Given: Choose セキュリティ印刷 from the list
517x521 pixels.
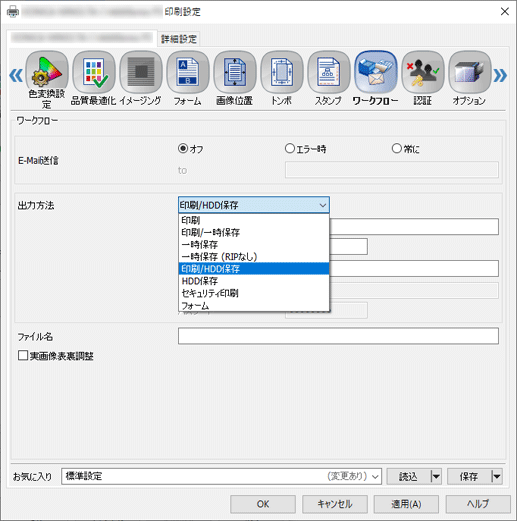Looking at the screenshot, I should [x=254, y=293].
